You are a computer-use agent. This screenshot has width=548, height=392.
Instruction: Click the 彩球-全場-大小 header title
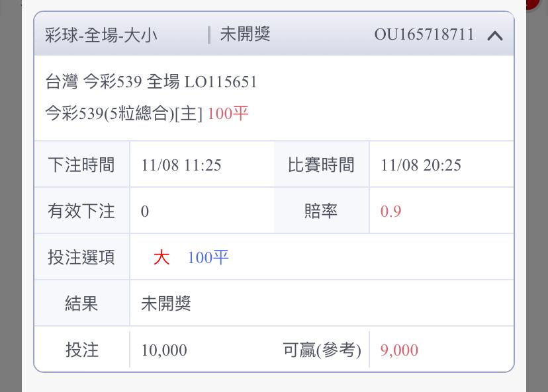(x=101, y=34)
